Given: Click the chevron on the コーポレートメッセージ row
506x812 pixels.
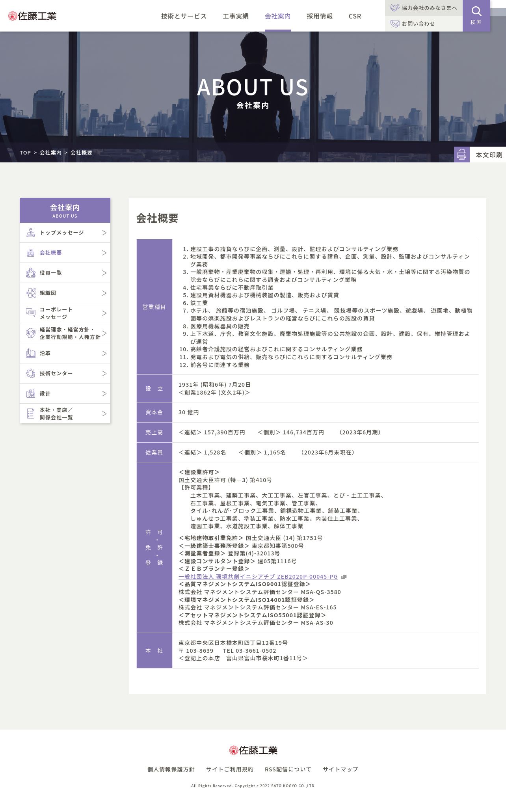Looking at the screenshot, I should (104, 313).
